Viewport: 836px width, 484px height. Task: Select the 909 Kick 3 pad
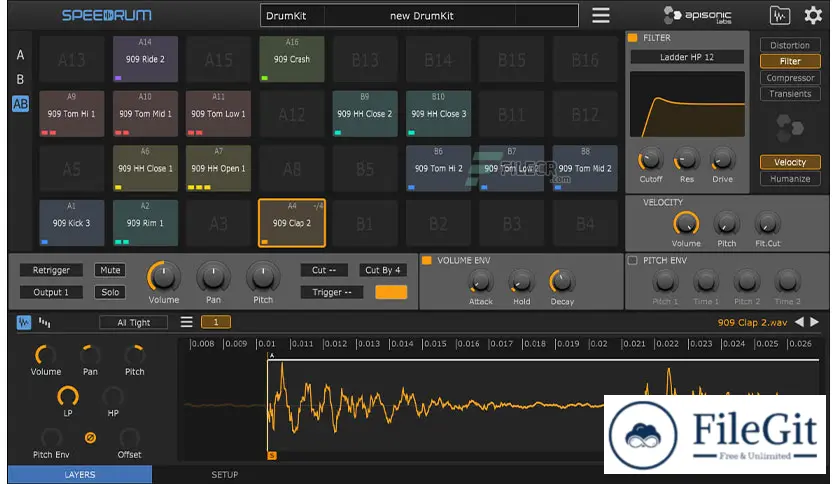[x=71, y=223]
